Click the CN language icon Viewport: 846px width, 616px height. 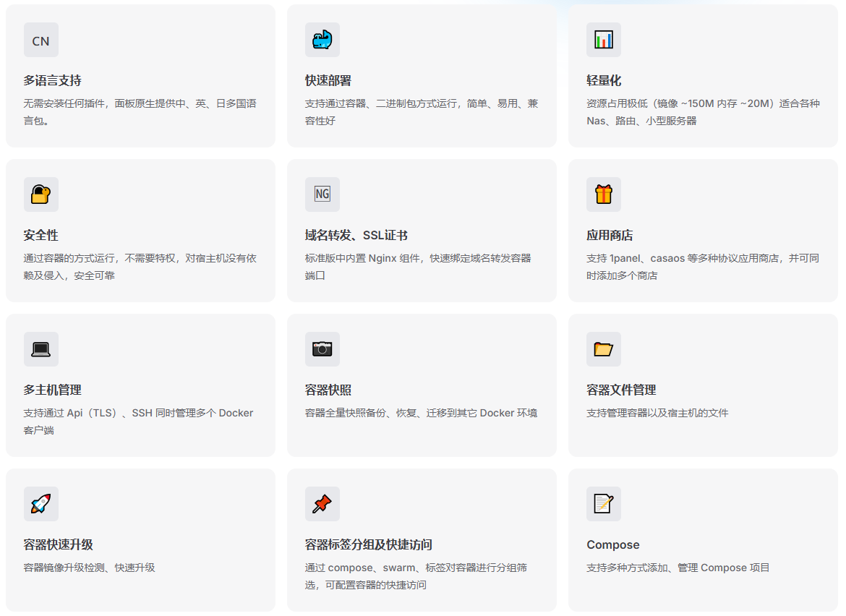pyautogui.click(x=41, y=40)
